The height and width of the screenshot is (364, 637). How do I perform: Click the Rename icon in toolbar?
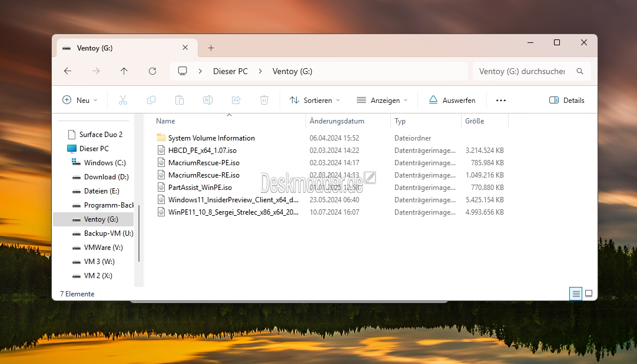208,100
